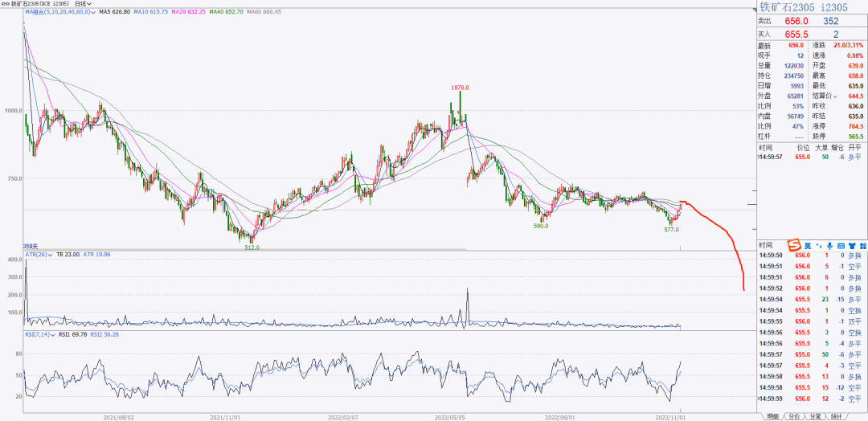Image resolution: width=868 pixels, height=421 pixels.
Task: Expand the MA组合(5,10,20,40,60,0) indicator dropdown
Action: [x=59, y=11]
